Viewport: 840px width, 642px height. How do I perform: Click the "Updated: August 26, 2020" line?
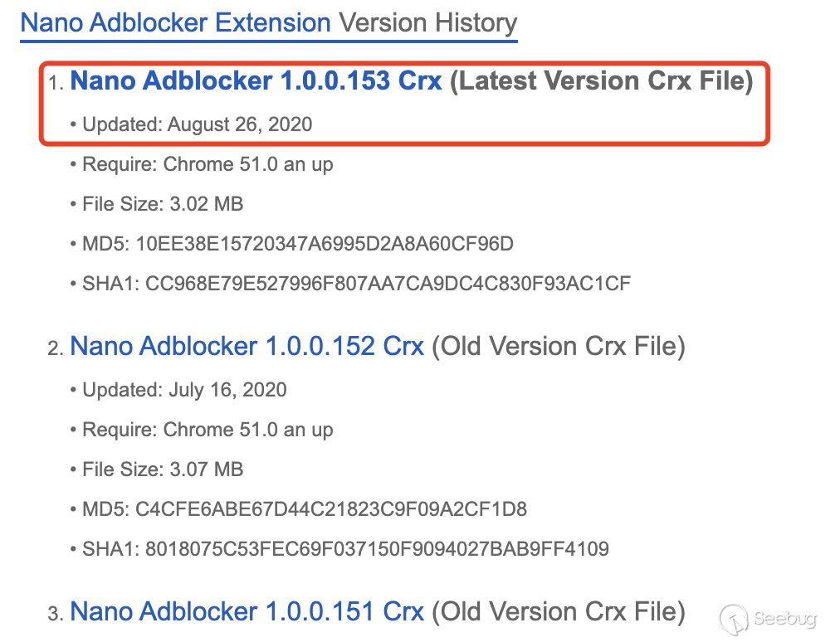coord(198,124)
